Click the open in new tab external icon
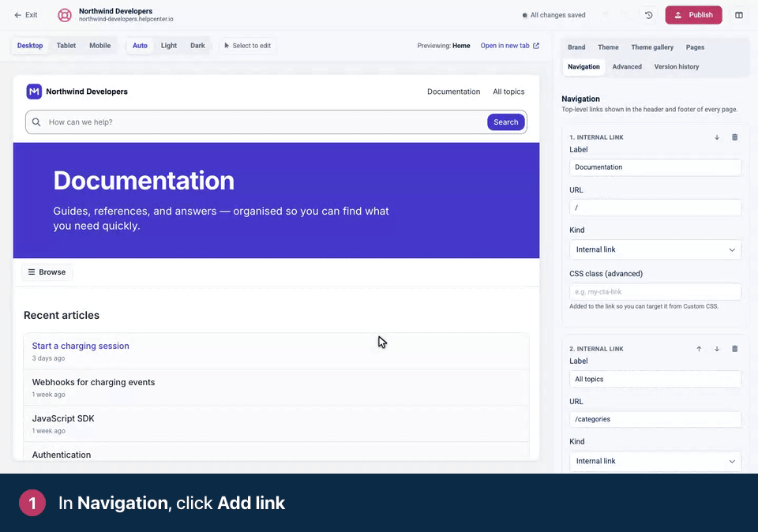 [x=535, y=46]
